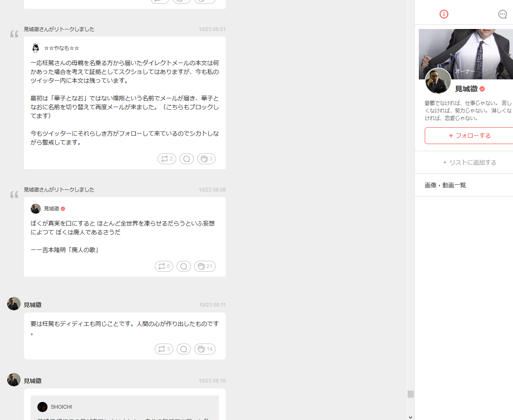Open the chat bubble tab icon in sidebar

502,14
